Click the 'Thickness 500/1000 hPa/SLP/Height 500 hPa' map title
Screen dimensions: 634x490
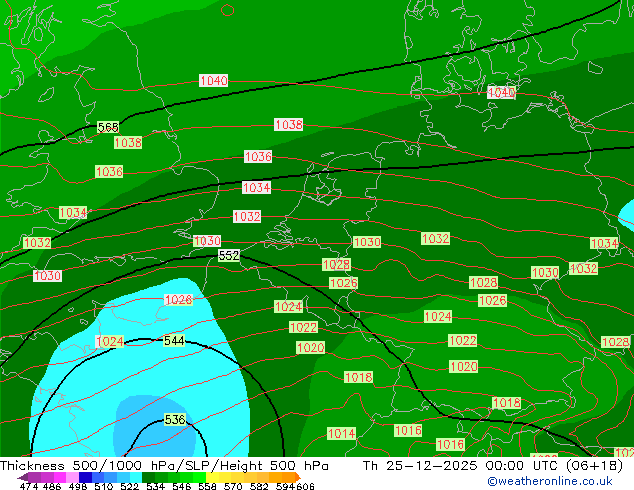click(x=164, y=466)
